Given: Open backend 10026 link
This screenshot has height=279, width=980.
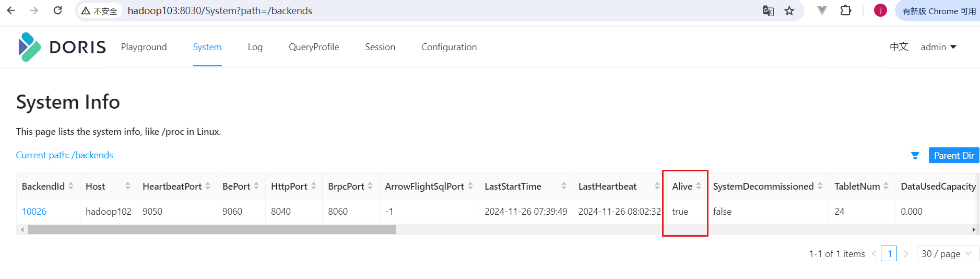Looking at the screenshot, I should pyautogui.click(x=34, y=212).
